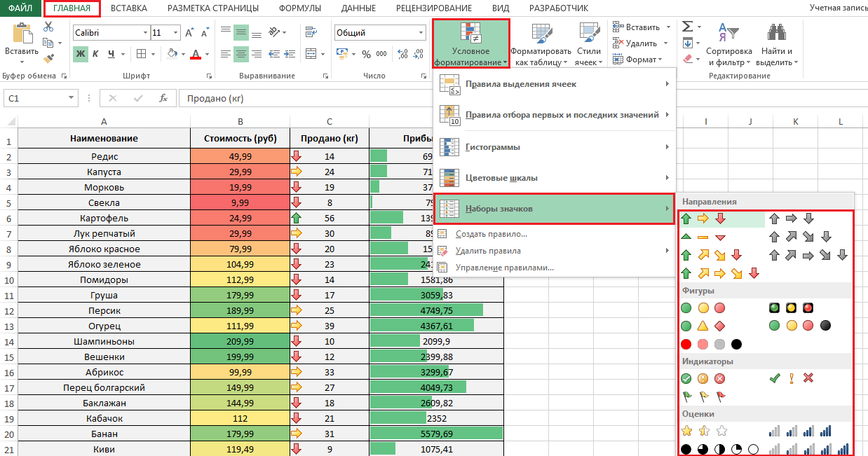Screen dimensions: 868x456
Task: Click Управление правилами in the menu
Action: [504, 268]
